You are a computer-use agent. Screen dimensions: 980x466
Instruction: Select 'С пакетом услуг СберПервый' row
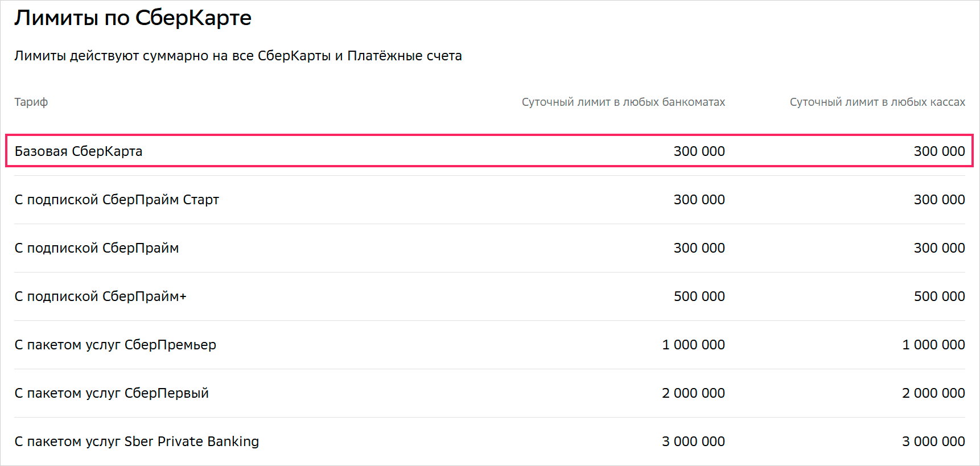pos(489,393)
